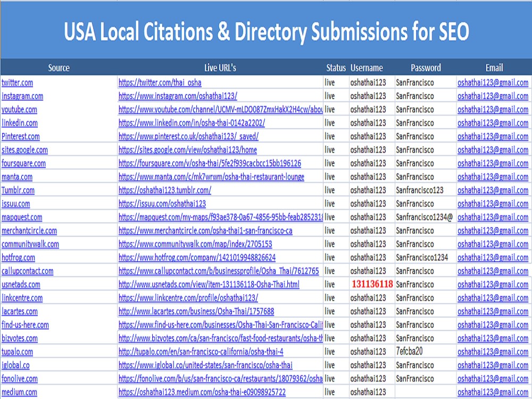532x399 pixels.
Task: Select the spreadsheet title banner text
Action: tap(267, 31)
